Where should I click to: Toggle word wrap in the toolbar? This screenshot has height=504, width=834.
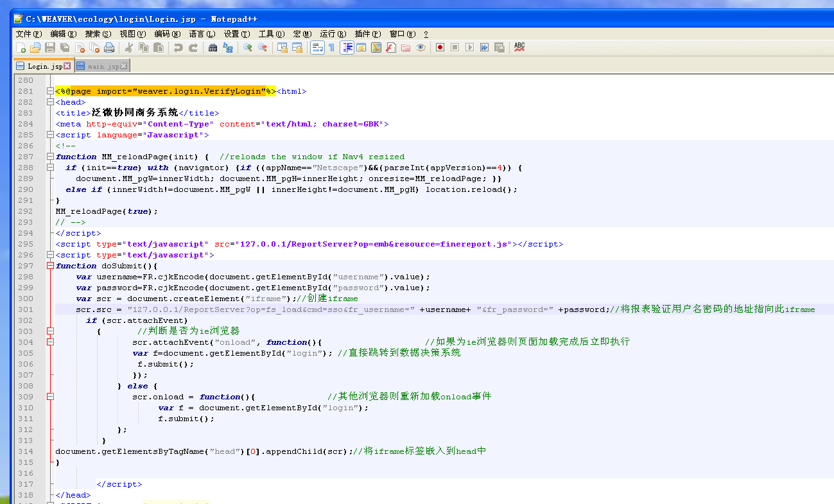point(317,48)
